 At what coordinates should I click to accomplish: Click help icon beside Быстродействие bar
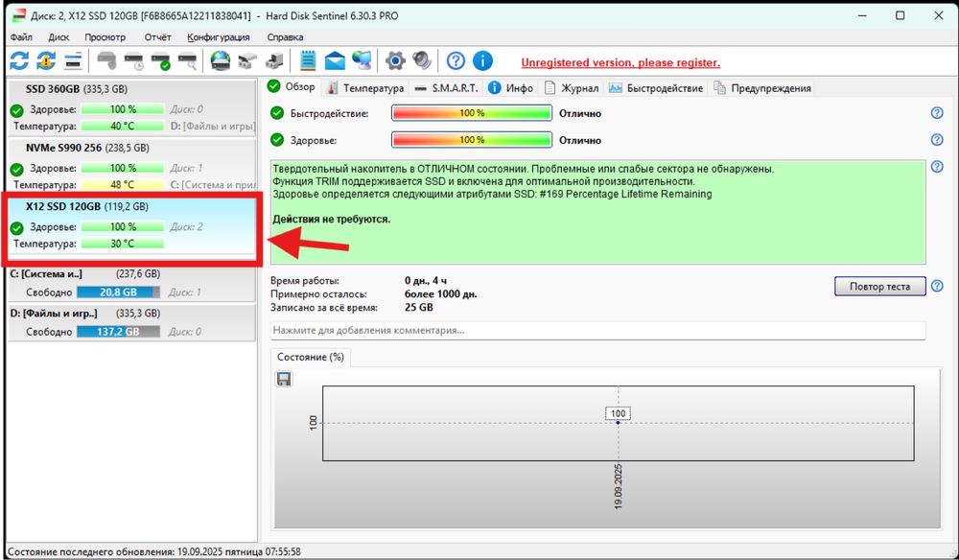pyautogui.click(x=937, y=113)
